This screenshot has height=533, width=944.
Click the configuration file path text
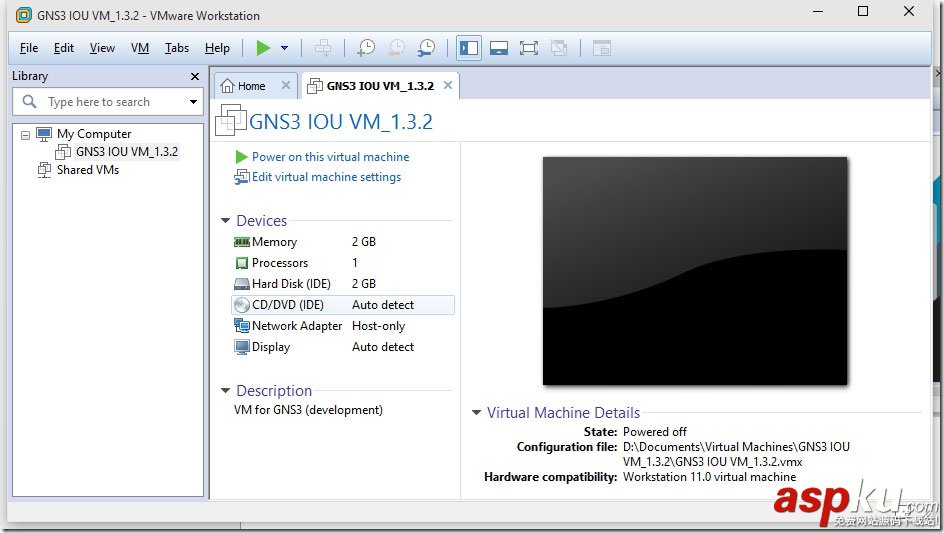pyautogui.click(x=736, y=454)
